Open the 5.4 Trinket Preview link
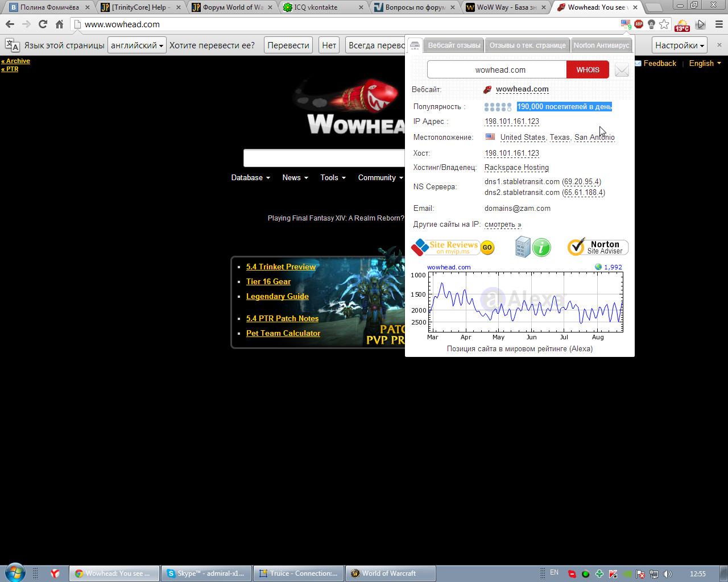This screenshot has height=582, width=728. coord(281,267)
